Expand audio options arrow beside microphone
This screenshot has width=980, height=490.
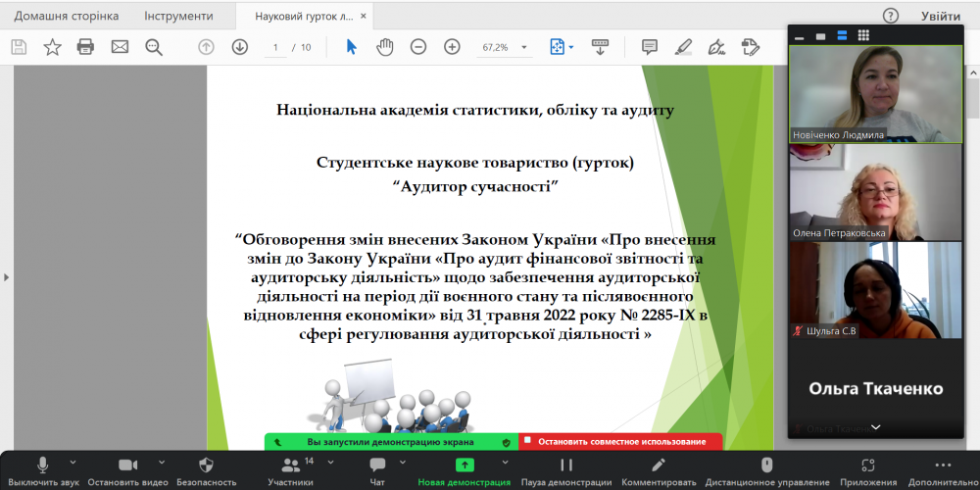point(72,461)
